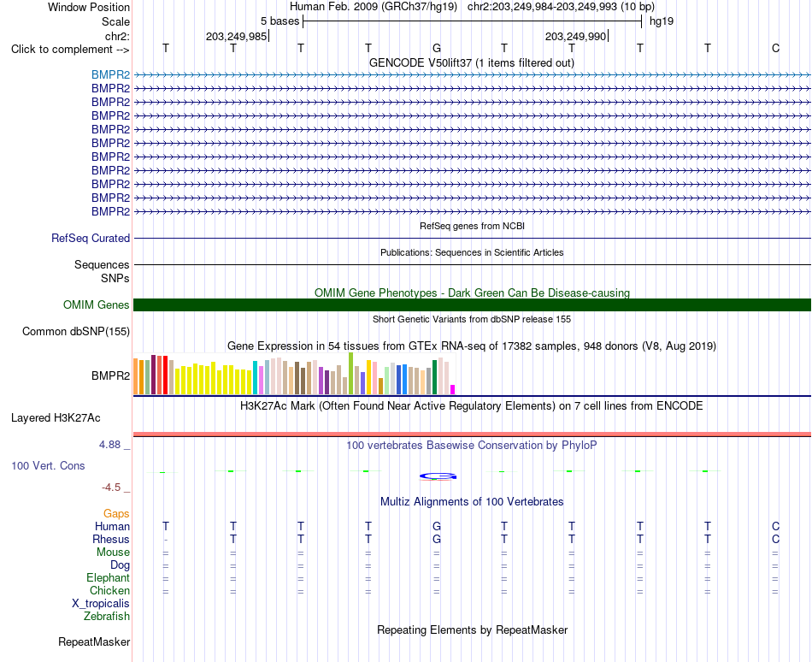
Task: Click the Layered H3K27Ac track label
Action: coord(56,418)
